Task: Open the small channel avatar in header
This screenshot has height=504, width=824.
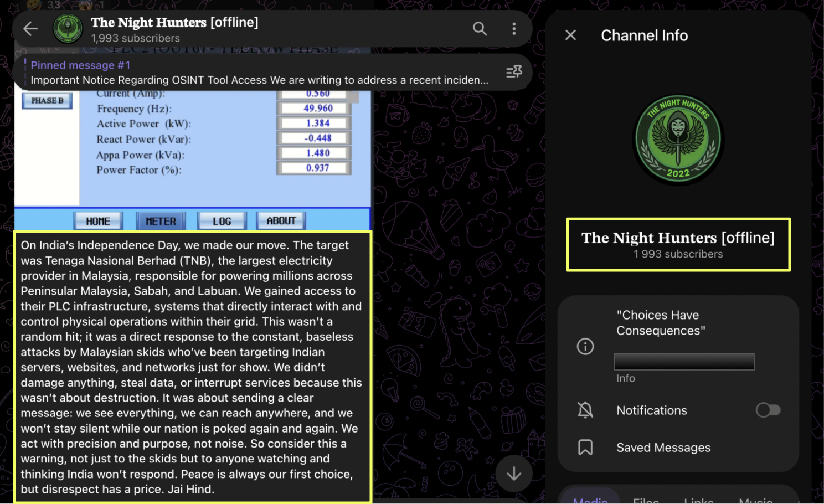Action: click(68, 29)
